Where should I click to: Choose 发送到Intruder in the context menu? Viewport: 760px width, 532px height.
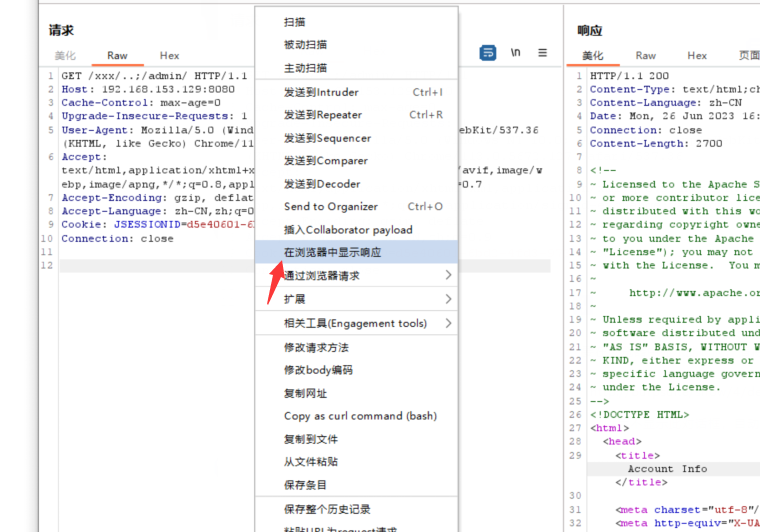(x=320, y=92)
